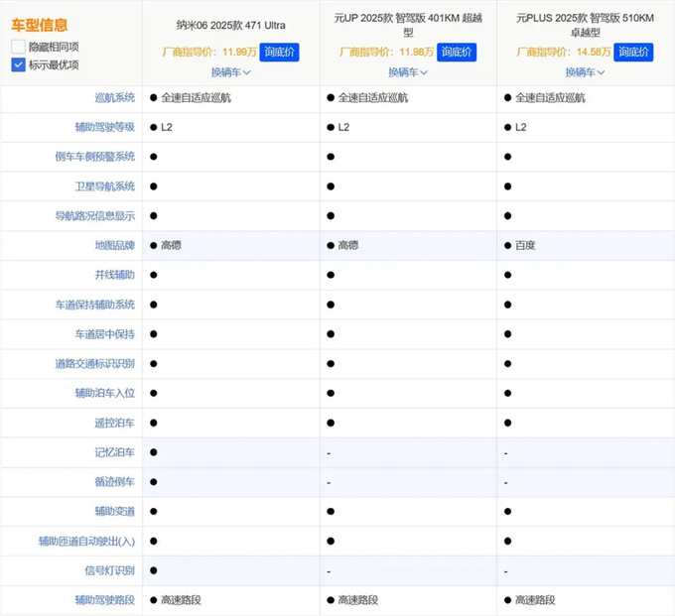Click the 辅助泊车入位 label
Screen dimensions: 675x616
click(105, 393)
